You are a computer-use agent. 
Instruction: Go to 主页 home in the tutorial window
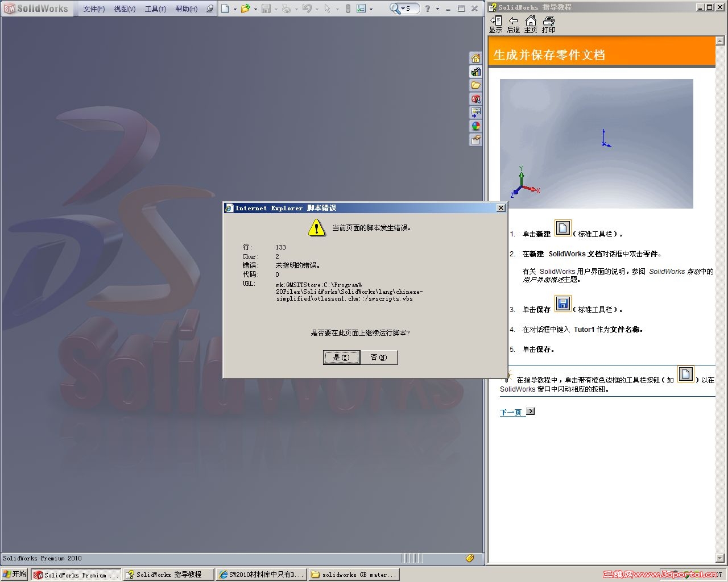pos(531,24)
